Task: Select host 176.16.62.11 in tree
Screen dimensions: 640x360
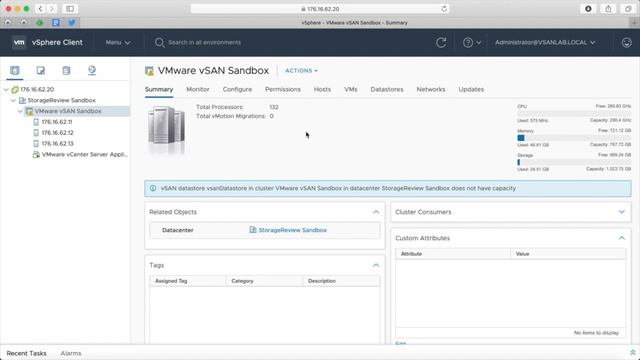Action: tap(57, 122)
